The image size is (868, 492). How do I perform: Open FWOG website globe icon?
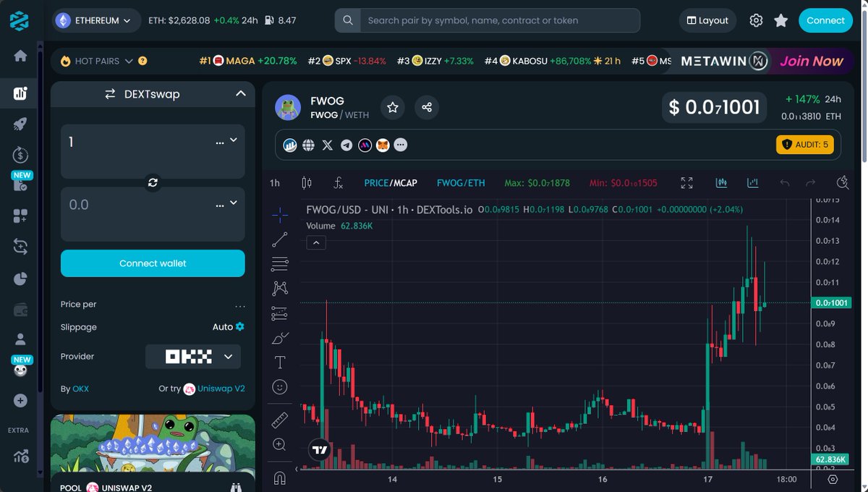(x=308, y=145)
